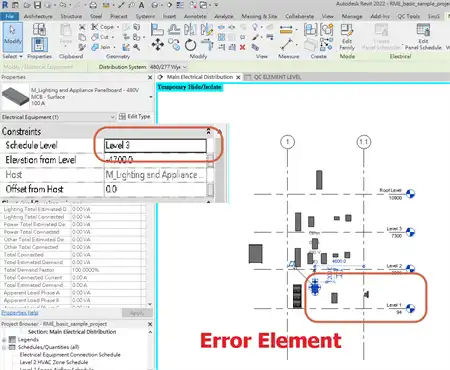
Task: Click grid bubble 1 in the view
Action: point(288,142)
